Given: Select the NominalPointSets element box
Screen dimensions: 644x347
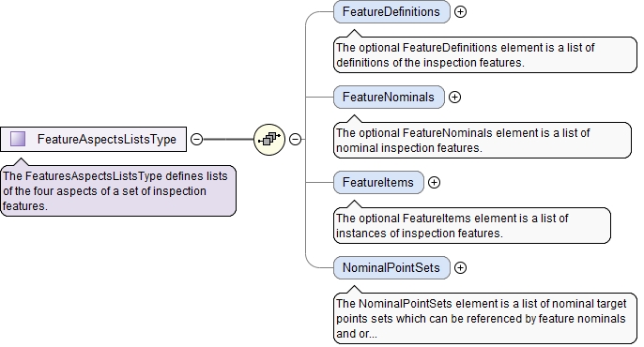Looking at the screenshot, I should click(391, 268).
